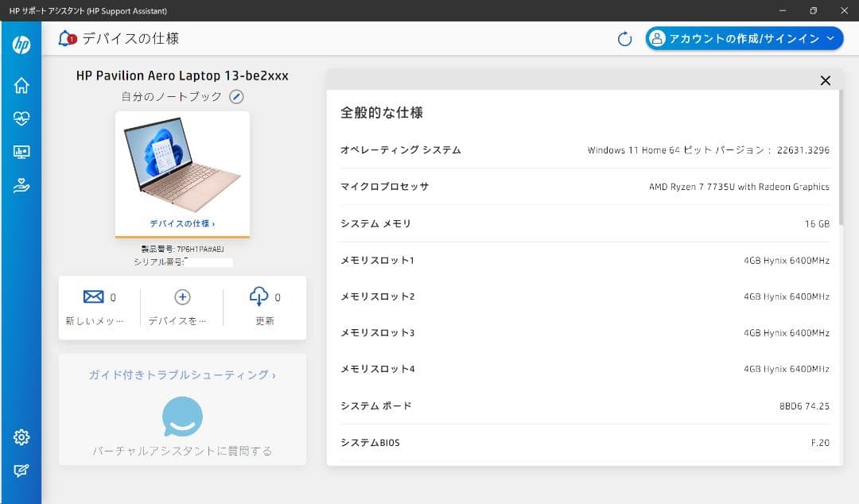Open the account sign-in dropdown
859x504 pixels.
click(744, 38)
